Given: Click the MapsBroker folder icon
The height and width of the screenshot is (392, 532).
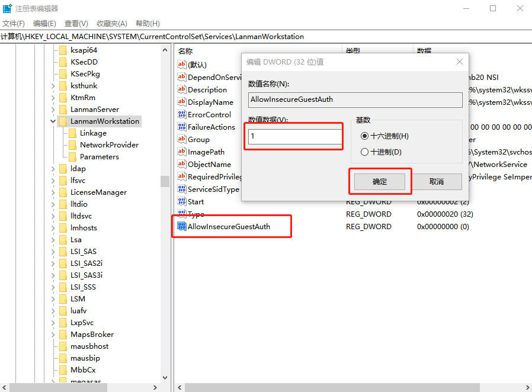Looking at the screenshot, I should (x=63, y=335).
